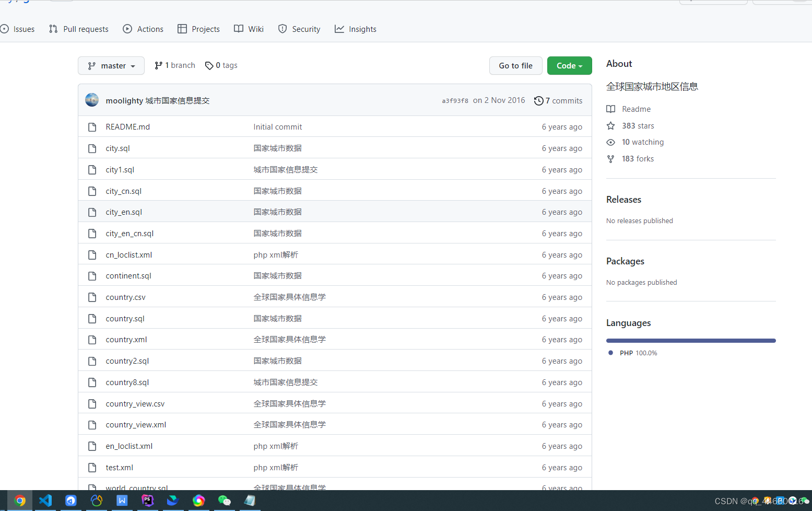Click the test.xml file icon
This screenshot has height=511, width=812.
click(92, 468)
